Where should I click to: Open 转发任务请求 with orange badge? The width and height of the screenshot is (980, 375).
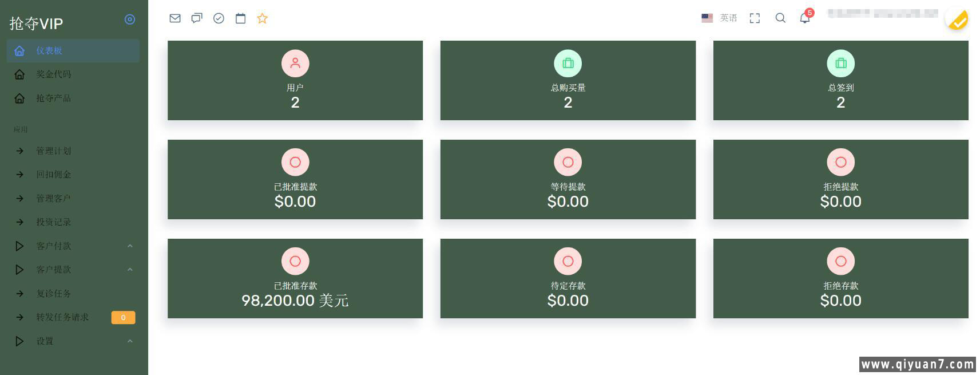coord(62,317)
